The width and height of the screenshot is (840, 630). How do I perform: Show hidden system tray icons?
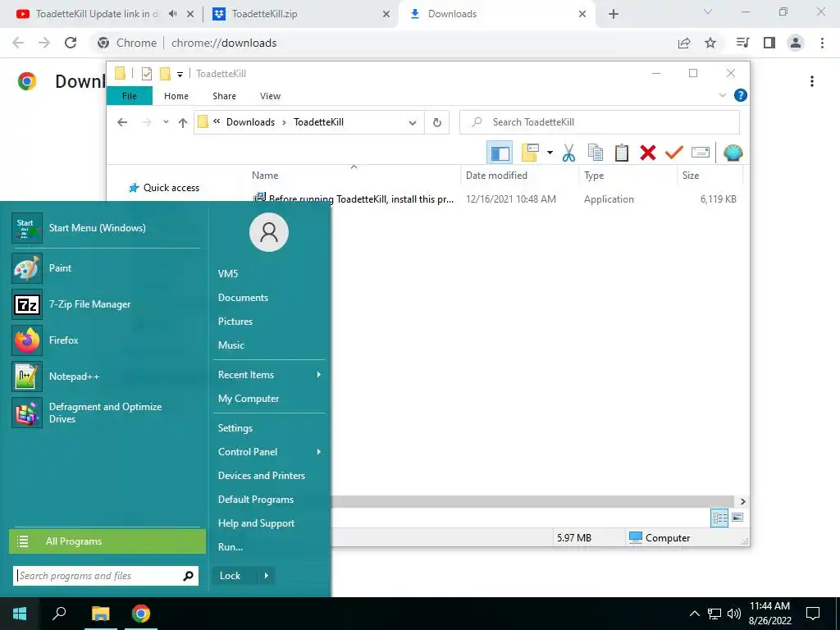click(x=694, y=614)
